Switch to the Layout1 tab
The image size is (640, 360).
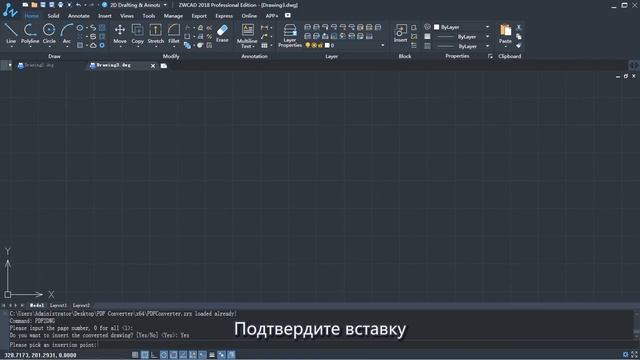(x=58, y=305)
